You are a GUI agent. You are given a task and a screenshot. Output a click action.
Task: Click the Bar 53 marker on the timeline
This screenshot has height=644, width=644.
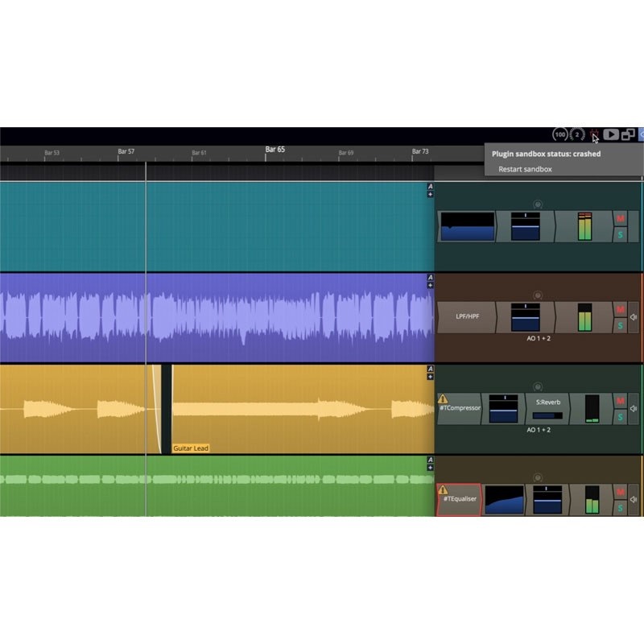coord(52,153)
